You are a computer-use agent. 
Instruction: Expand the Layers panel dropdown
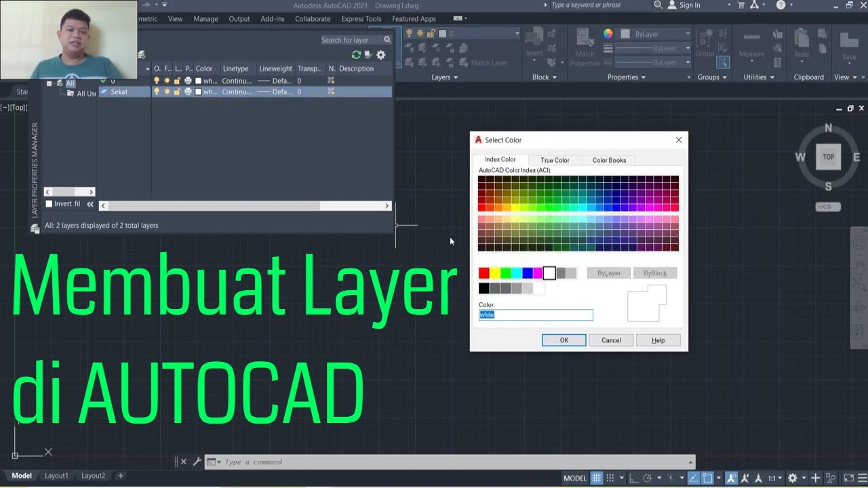pyautogui.click(x=445, y=77)
